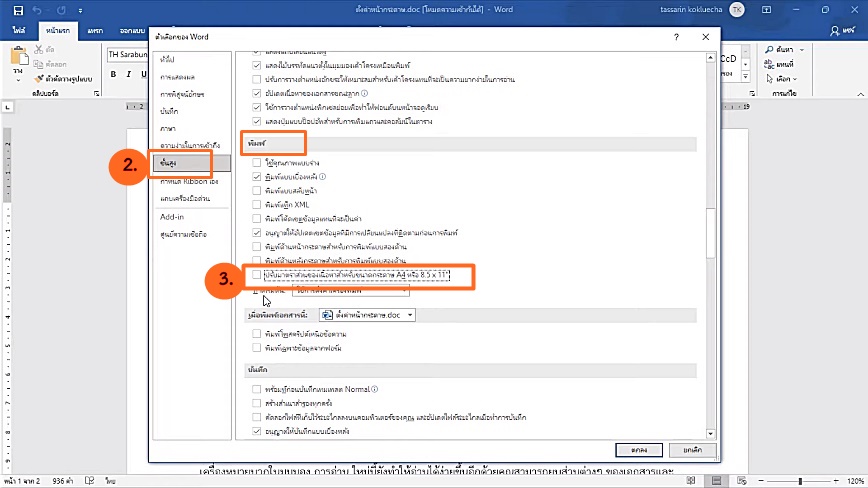Image resolution: width=868 pixels, height=488 pixels.
Task: Click the Cut scissors icon
Action: click(x=39, y=50)
